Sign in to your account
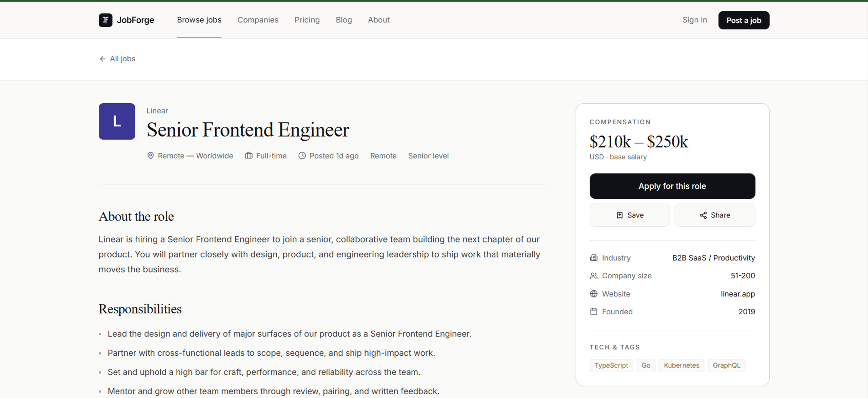 click(x=695, y=20)
